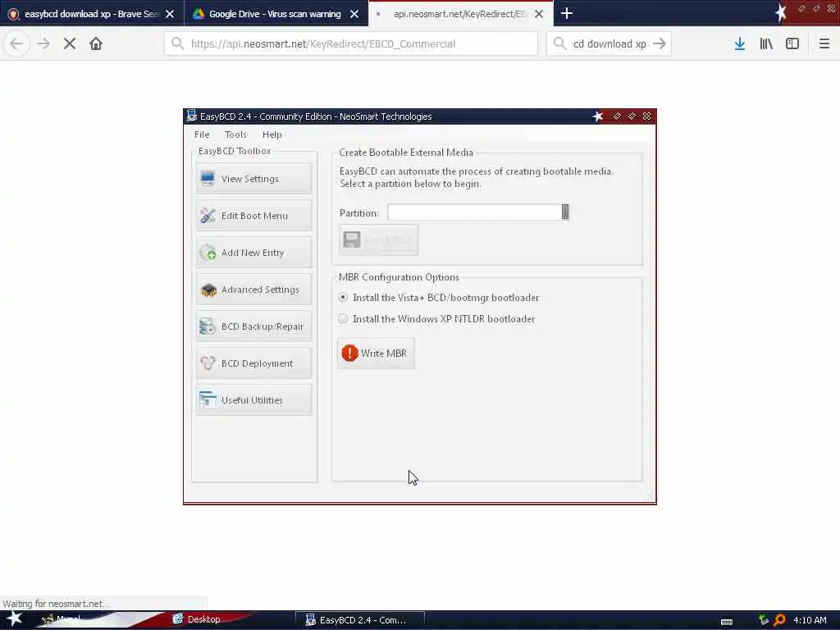Screen dimensions: 840x630
Task: Click the star icon in EasyBCD title bar
Action: coord(598,116)
